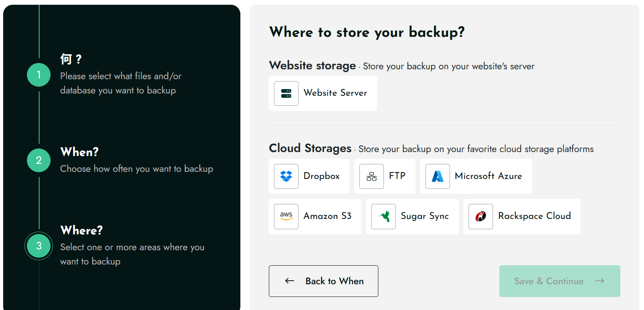Click the FTP network icon
Viewport: 644px width, 310px height.
371,176
